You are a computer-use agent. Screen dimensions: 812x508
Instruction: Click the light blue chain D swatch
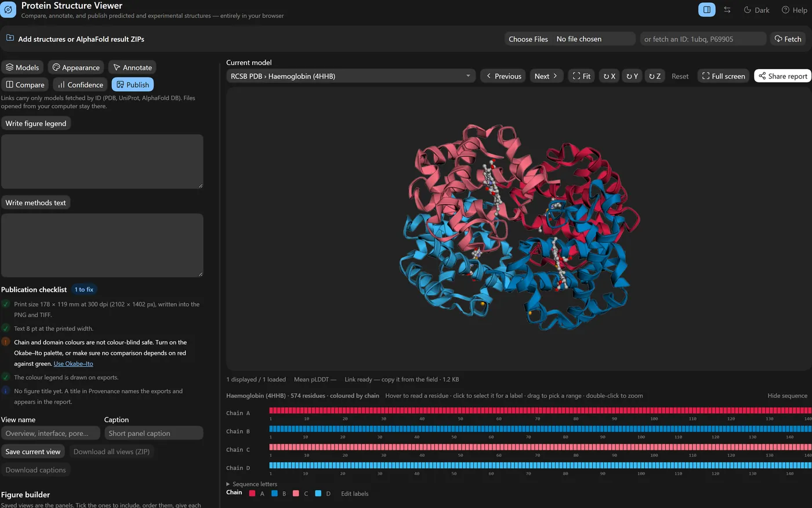[318, 493]
